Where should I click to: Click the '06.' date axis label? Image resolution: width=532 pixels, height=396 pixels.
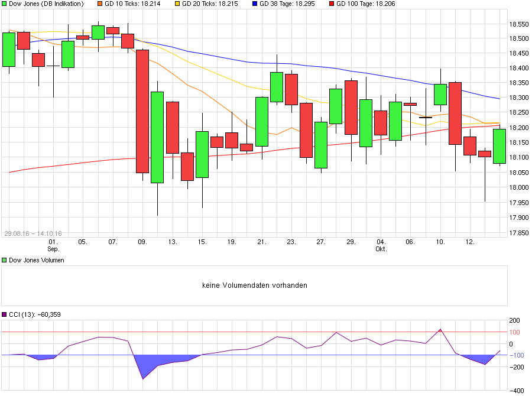click(x=410, y=242)
